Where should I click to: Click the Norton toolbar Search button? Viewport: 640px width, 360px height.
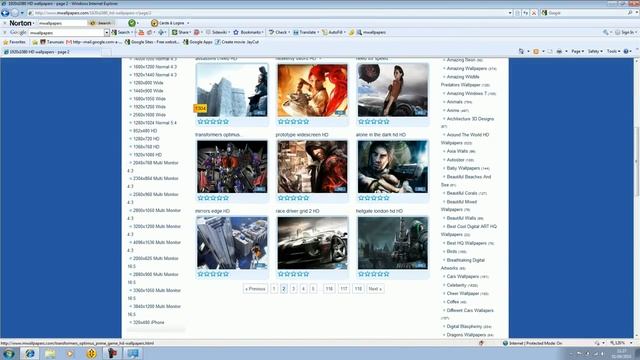[100, 23]
